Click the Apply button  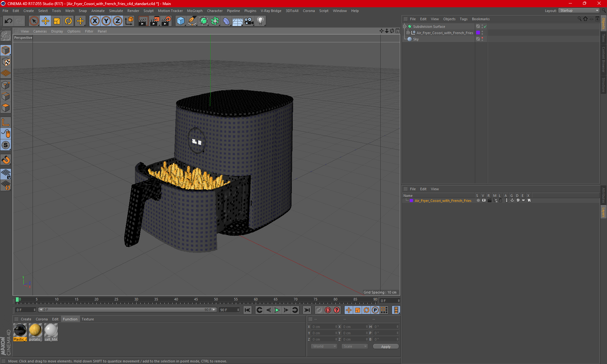(x=386, y=347)
